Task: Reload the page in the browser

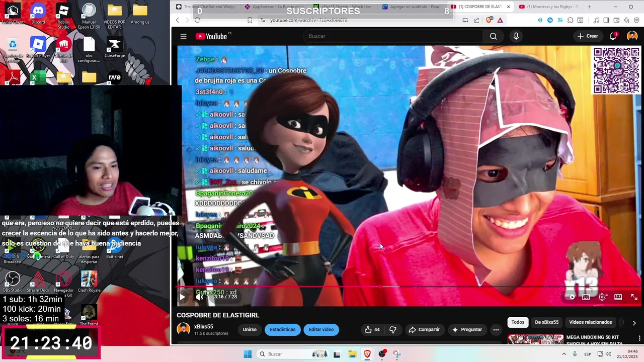Action: [197, 20]
